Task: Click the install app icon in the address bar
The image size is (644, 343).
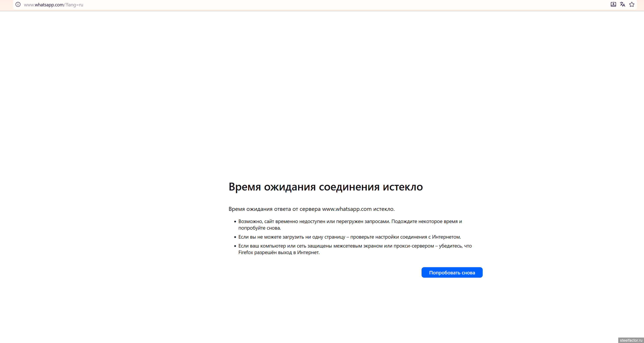Action: point(613,5)
